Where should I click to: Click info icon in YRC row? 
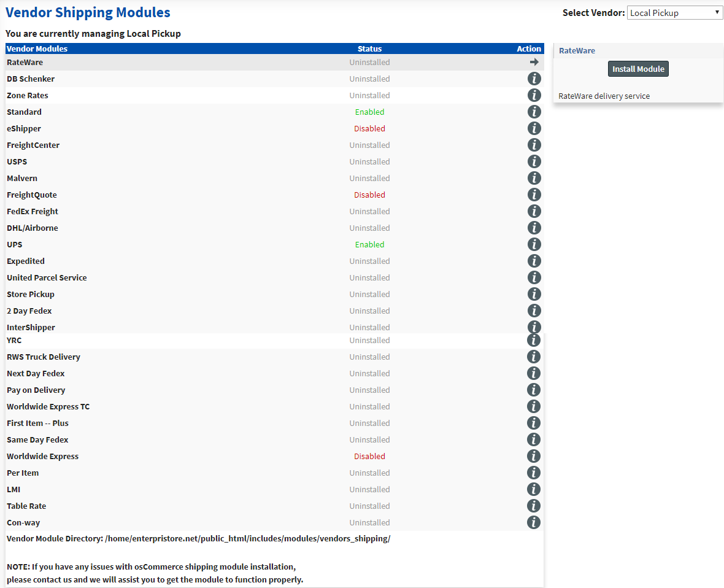pyautogui.click(x=534, y=341)
